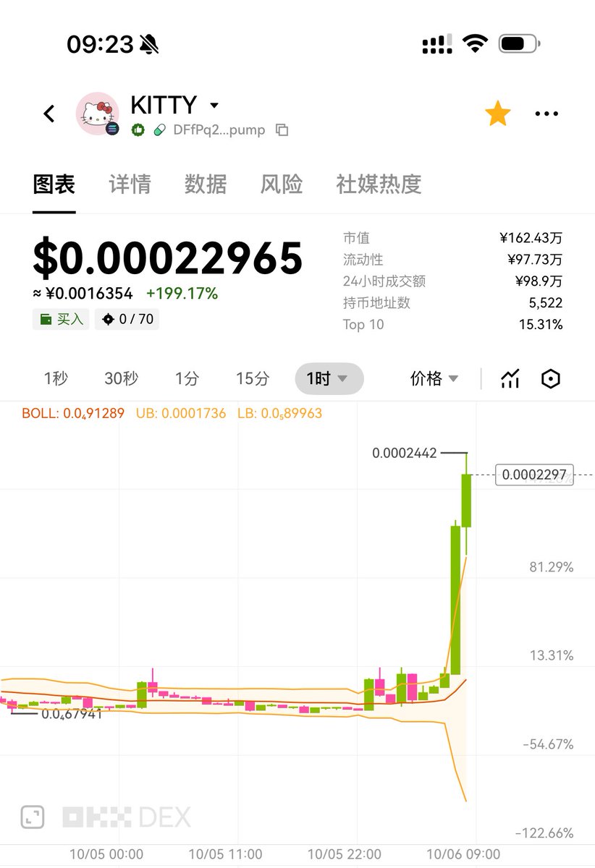Tap the Wi-Fi status icon
Viewport: 595px width, 868px height.
tap(476, 44)
